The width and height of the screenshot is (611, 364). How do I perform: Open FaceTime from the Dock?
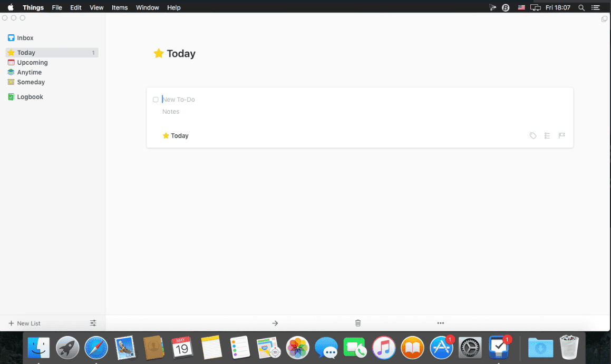coord(355,348)
